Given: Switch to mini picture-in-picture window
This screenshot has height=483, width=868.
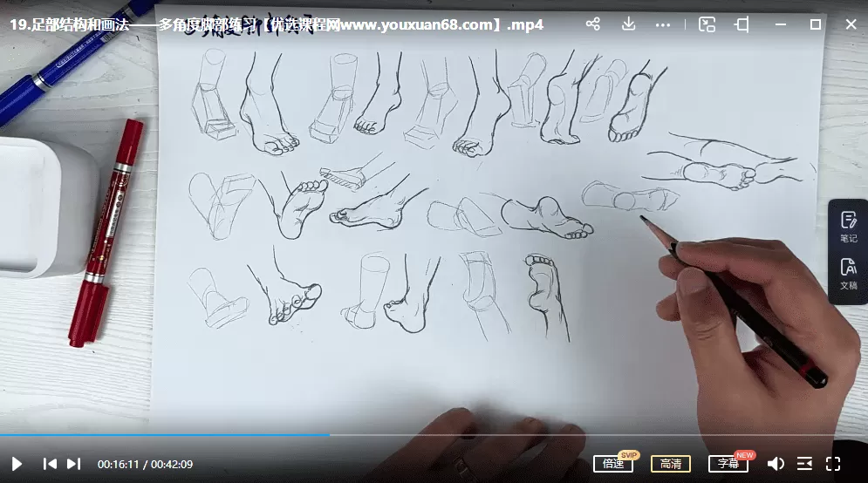Looking at the screenshot, I should tap(707, 24).
